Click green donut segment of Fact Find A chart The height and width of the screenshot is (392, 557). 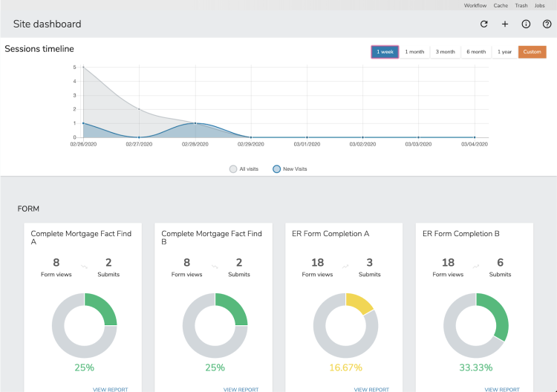105,305
